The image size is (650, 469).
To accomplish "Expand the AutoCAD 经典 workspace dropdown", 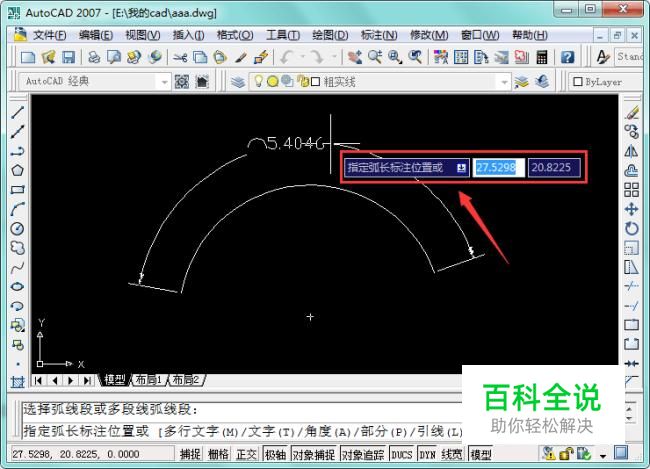I will (x=164, y=82).
